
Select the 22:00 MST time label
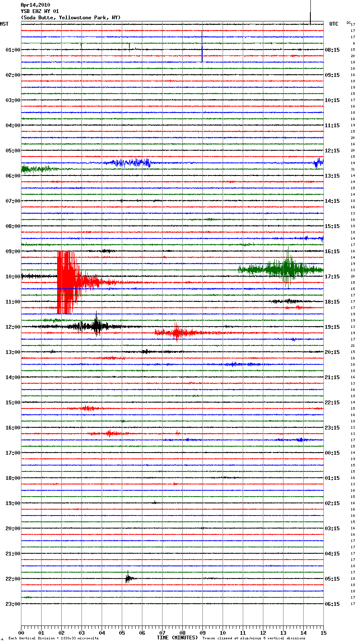(13, 579)
